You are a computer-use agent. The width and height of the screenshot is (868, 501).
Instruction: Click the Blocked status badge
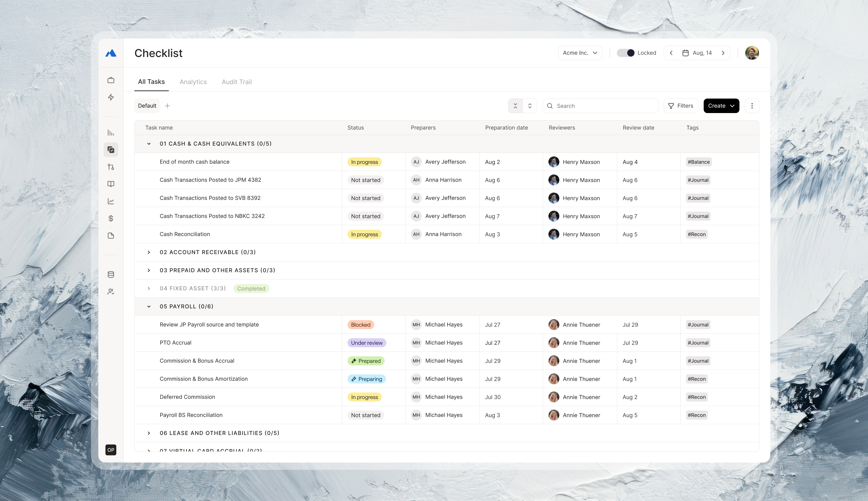coord(360,325)
